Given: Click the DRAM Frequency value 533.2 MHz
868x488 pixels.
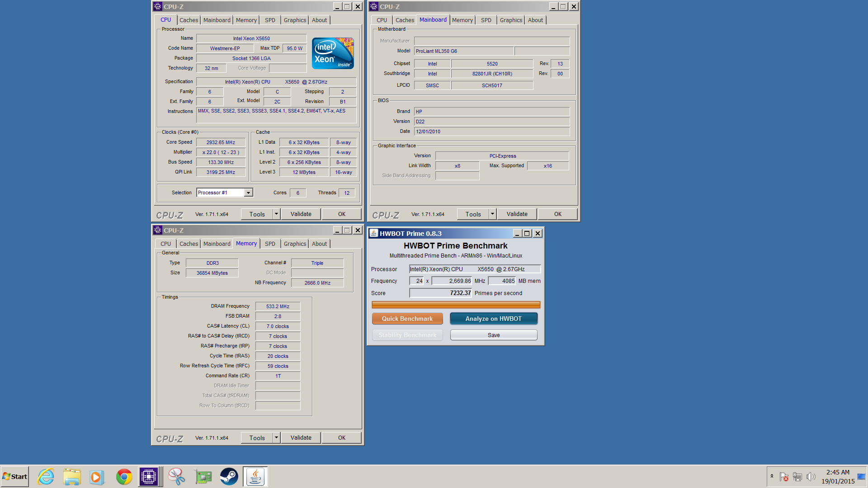Looking at the screenshot, I should [278, 306].
